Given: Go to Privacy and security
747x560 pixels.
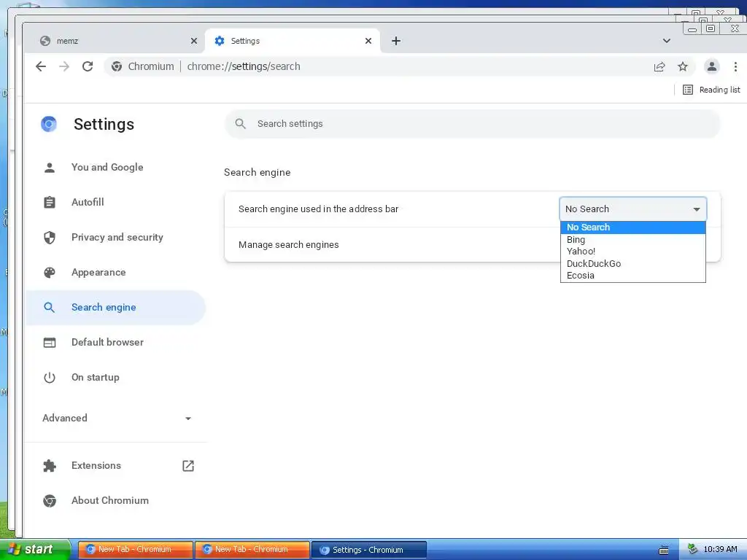Looking at the screenshot, I should 116,237.
